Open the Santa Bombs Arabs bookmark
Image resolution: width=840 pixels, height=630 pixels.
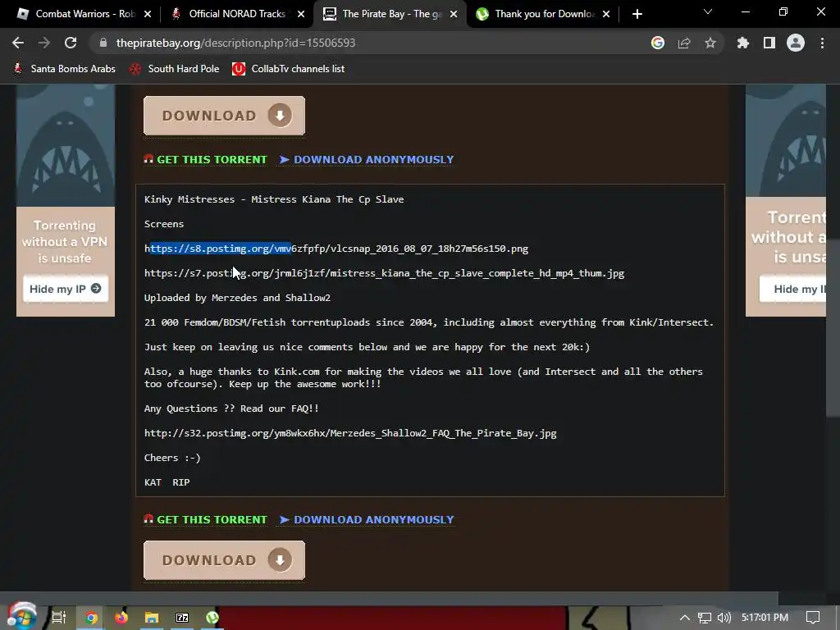pyautogui.click(x=64, y=69)
